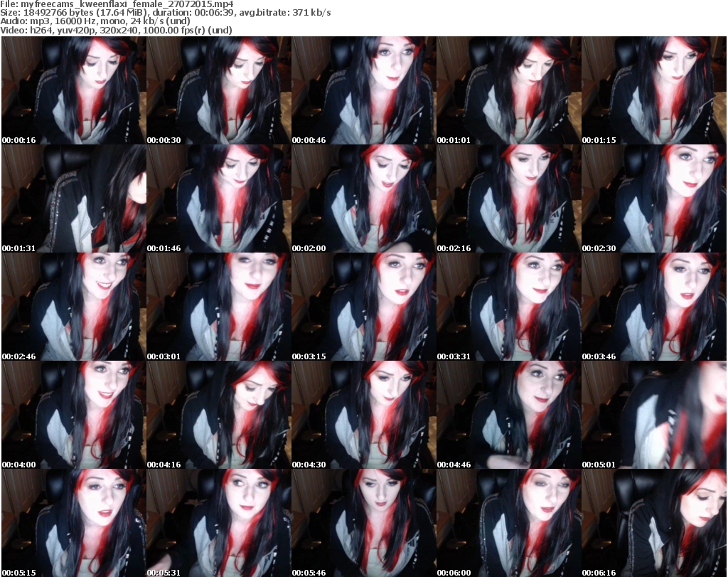Pick the frame stamped 00:03:15
This screenshot has height=577, width=728.
364,307
